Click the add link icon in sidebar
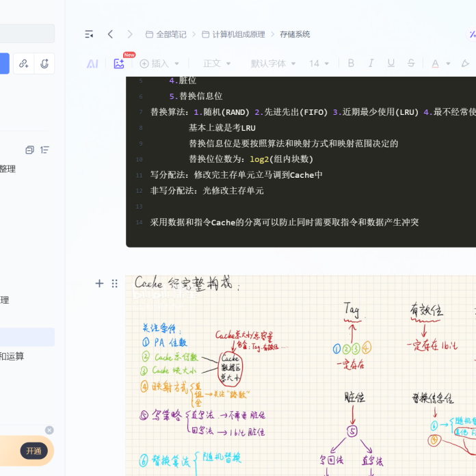This screenshot has height=476, width=476. [23, 64]
